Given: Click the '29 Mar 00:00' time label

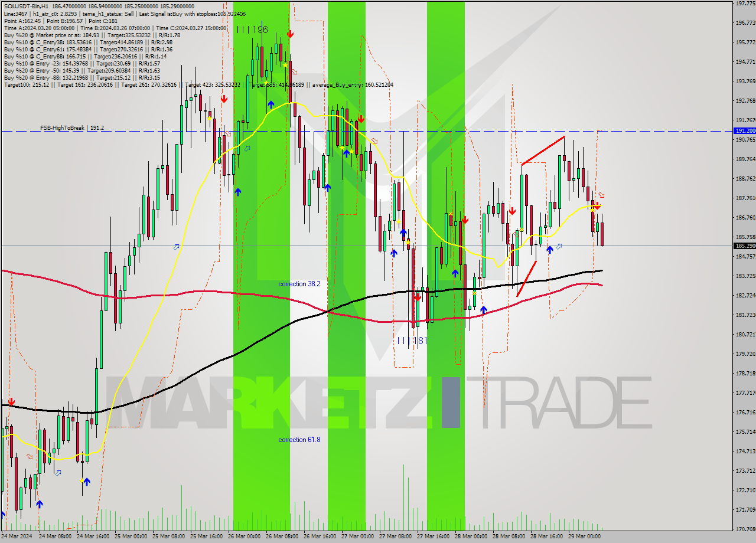Looking at the screenshot, I should 584,537.
